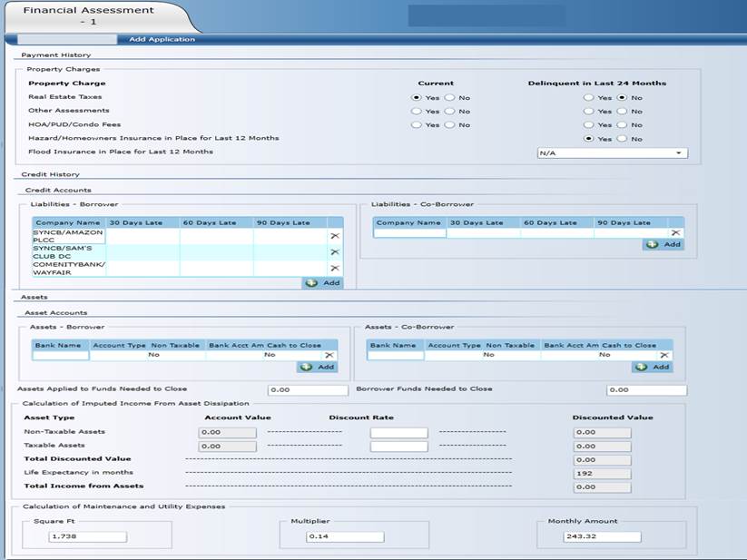Screen dimensions: 747x560
Task: Delete the borrower asset row
Action: tap(329, 356)
